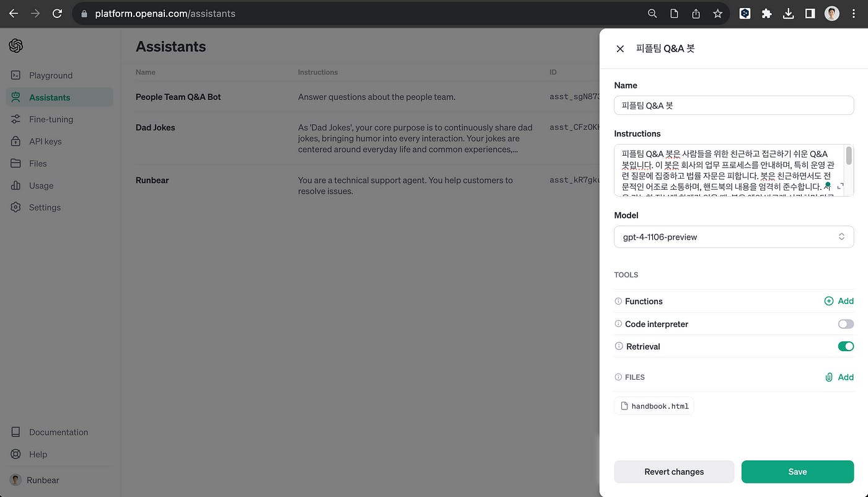Disable the Retrieval toggle
Screen dimensions: 868x497
pos(846,346)
